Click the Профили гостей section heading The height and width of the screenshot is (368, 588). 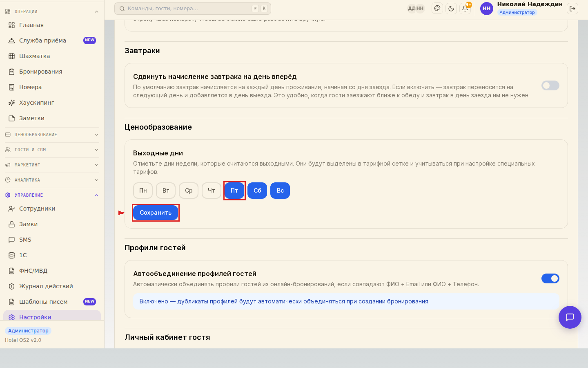tap(155, 248)
